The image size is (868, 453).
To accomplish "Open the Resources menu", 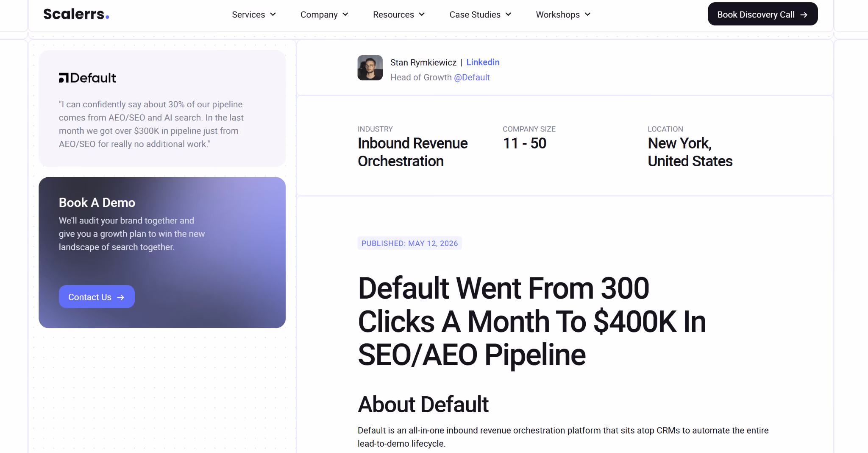I will click(399, 14).
